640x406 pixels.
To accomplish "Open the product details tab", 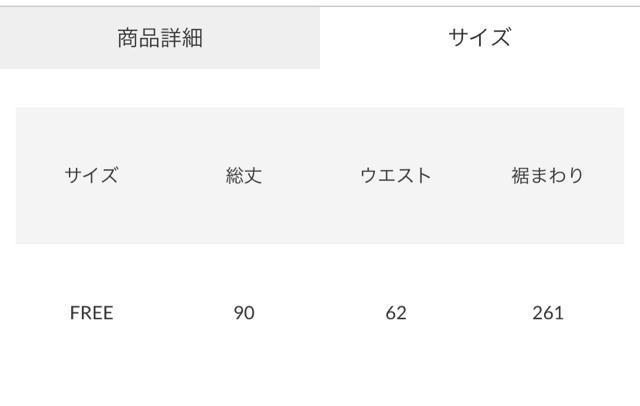I will [x=160, y=39].
